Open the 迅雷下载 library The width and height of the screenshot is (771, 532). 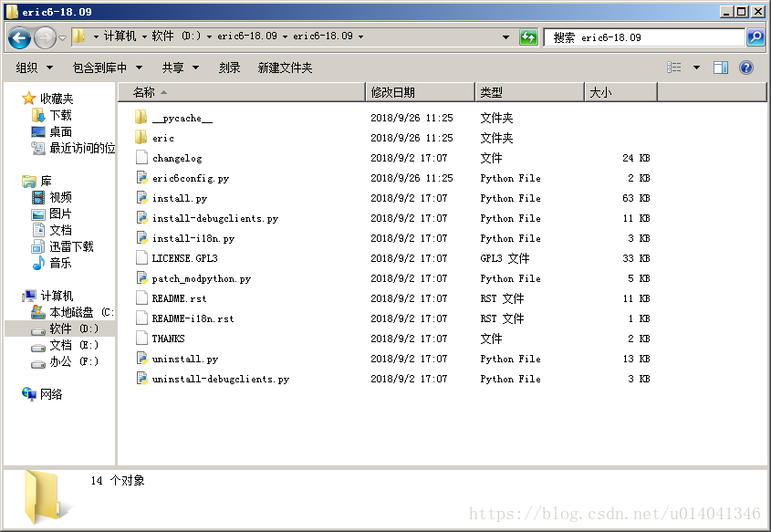[62, 246]
